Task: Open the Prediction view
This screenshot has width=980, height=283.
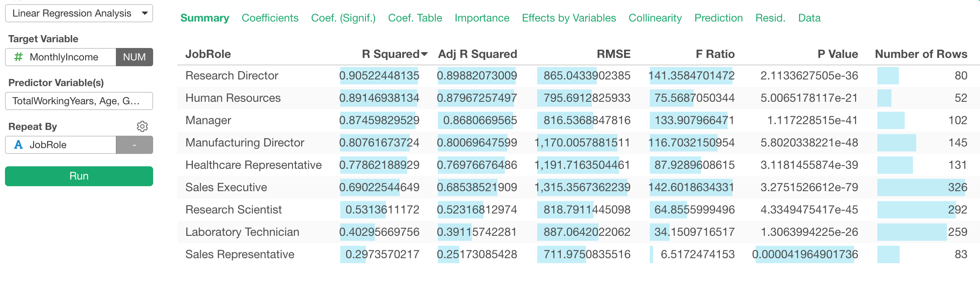Action: pyautogui.click(x=718, y=18)
